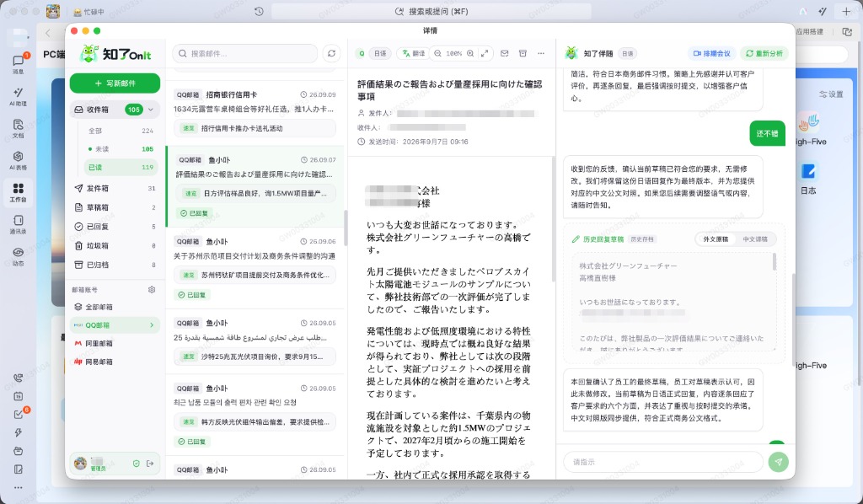This screenshot has height=504, width=863.
Task: Click the lightning bolt icon in background sidebar
Action: tap(19, 433)
